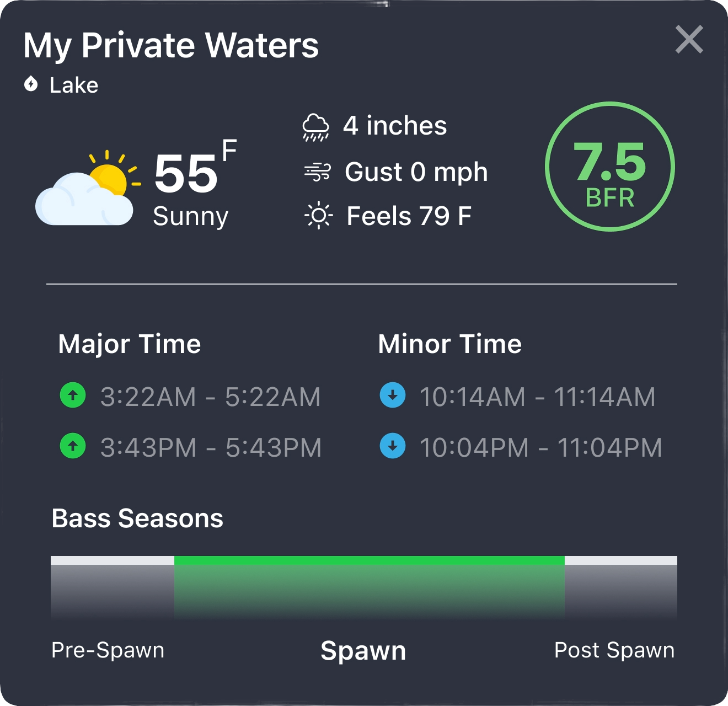Viewport: 728px width, 706px height.
Task: Click blue down arrow for 10:14AM minor time
Action: [x=393, y=395]
